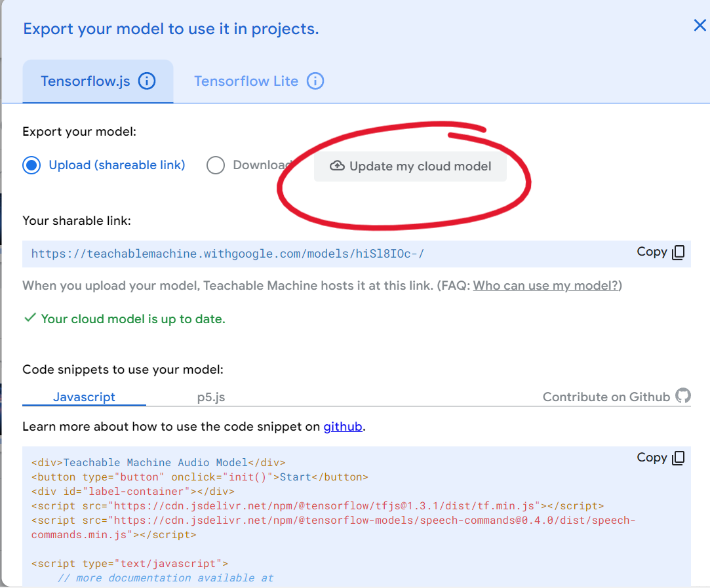The image size is (710, 588).
Task: Click the 'more documentation available at' comment
Action: (166, 578)
